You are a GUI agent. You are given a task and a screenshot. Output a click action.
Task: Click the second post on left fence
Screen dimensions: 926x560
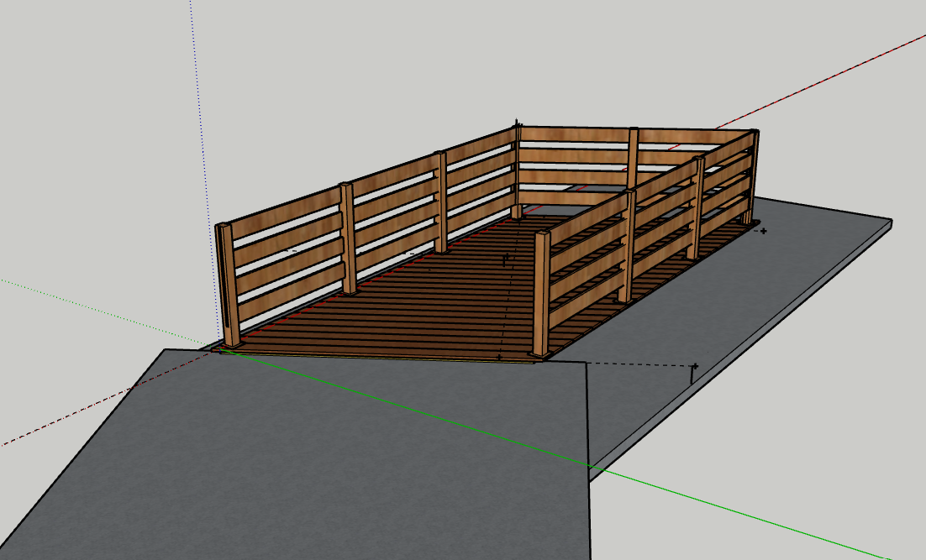click(x=348, y=239)
